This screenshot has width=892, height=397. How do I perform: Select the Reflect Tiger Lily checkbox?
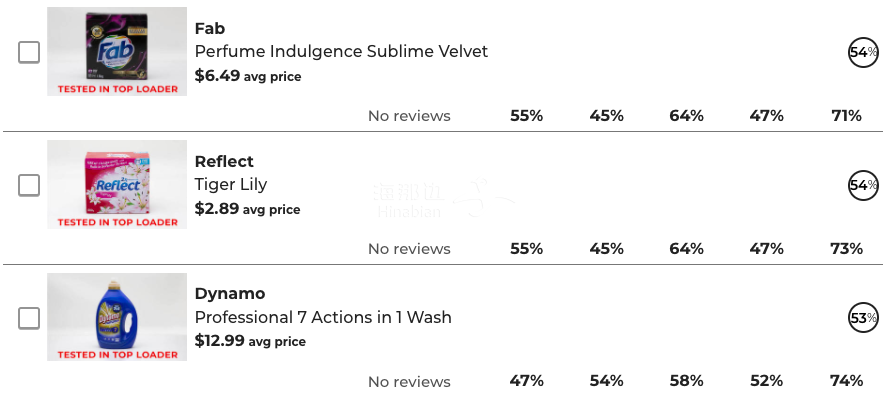click(29, 185)
